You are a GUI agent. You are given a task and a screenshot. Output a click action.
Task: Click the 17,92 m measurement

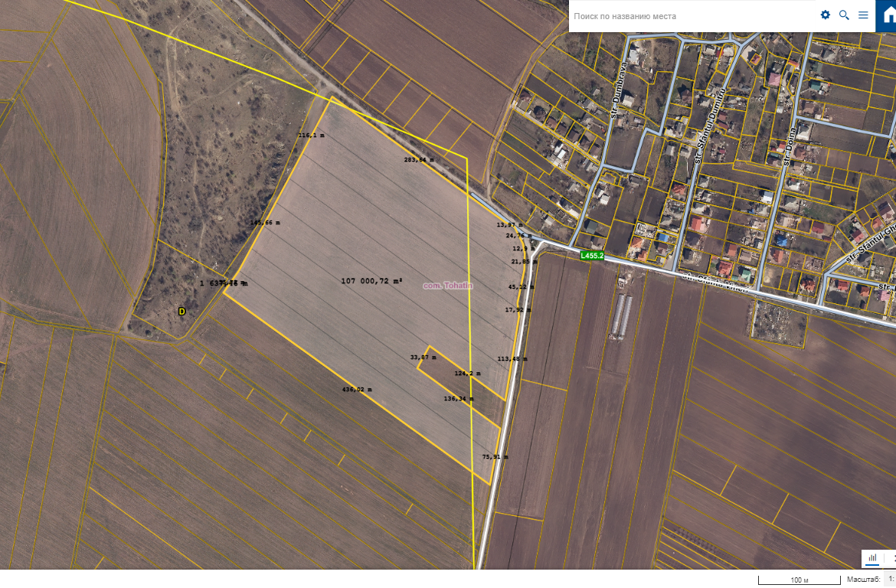click(518, 310)
